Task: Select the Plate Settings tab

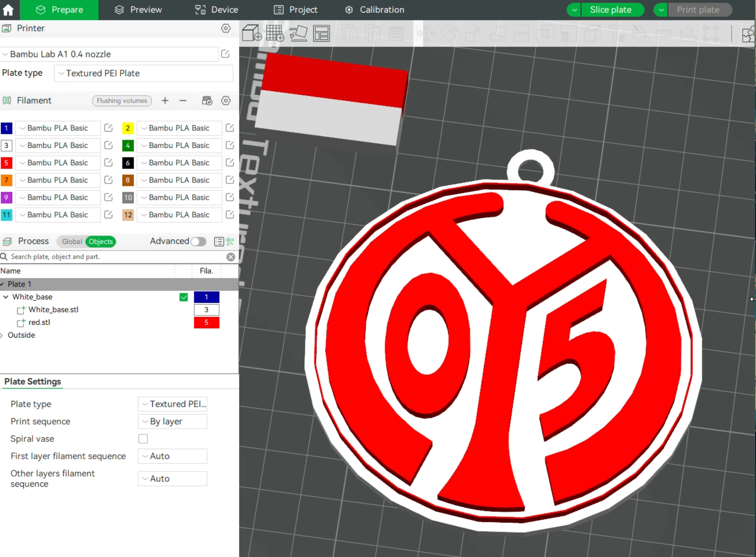Action: pos(33,382)
